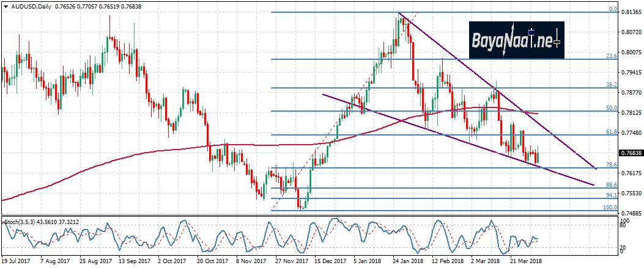Click the 50.0 Fibonacci retracement label
644x268 pixels.
[x=609, y=107]
